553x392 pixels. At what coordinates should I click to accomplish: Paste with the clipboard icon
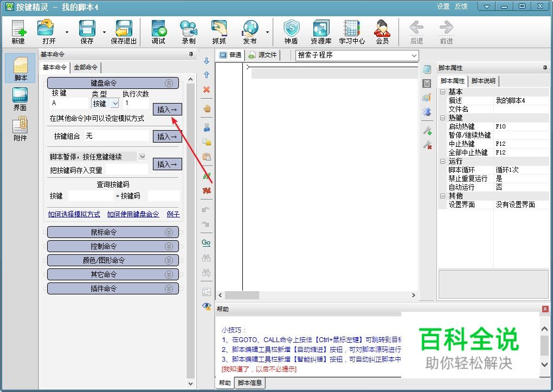(x=207, y=157)
